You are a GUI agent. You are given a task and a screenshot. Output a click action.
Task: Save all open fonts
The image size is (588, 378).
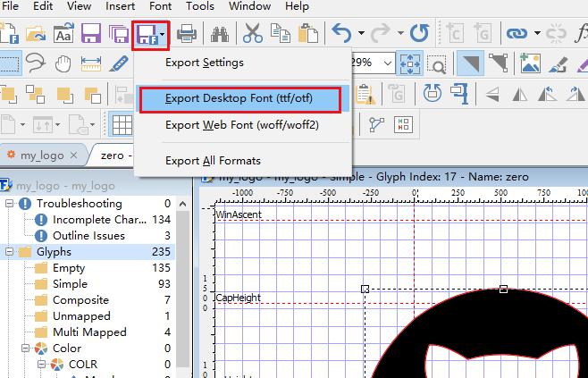coord(119,33)
